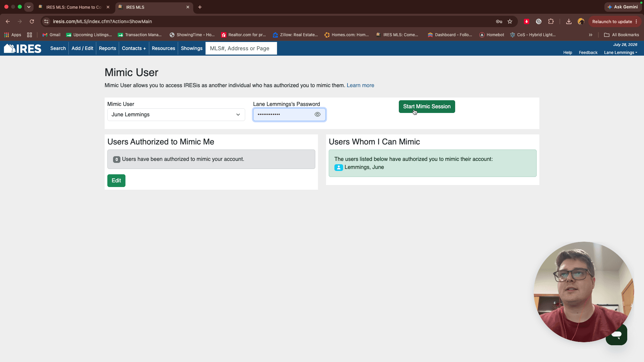Click the red download extension icon
This screenshot has width=644, height=362.
click(x=527, y=21)
